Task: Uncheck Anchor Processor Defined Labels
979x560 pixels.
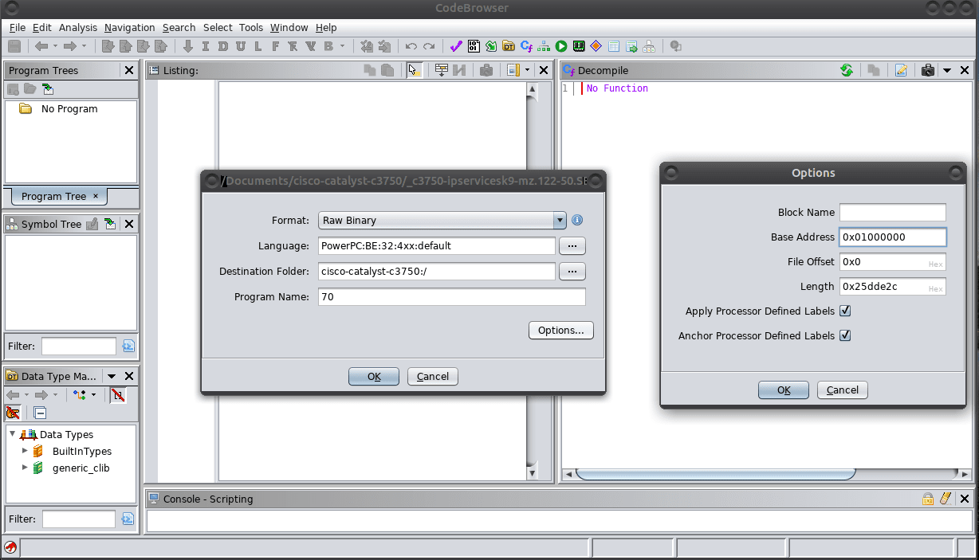Action: [845, 335]
